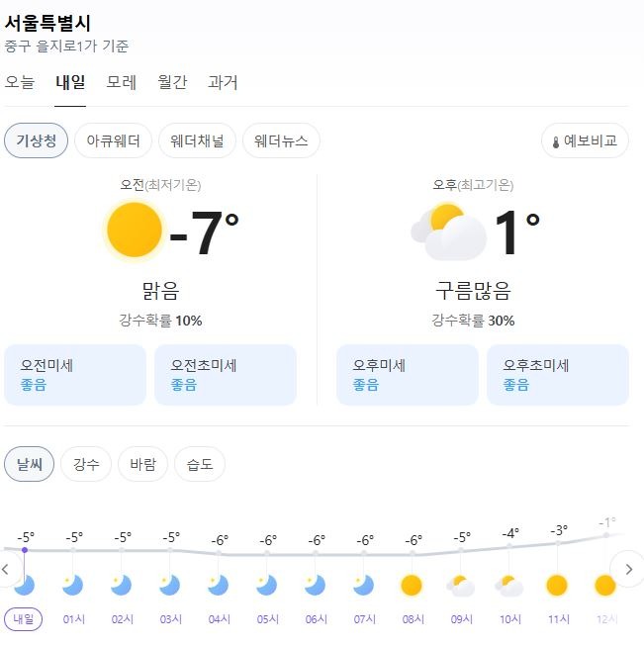
Task: Open the 예보비교 button
Action: click(x=585, y=140)
